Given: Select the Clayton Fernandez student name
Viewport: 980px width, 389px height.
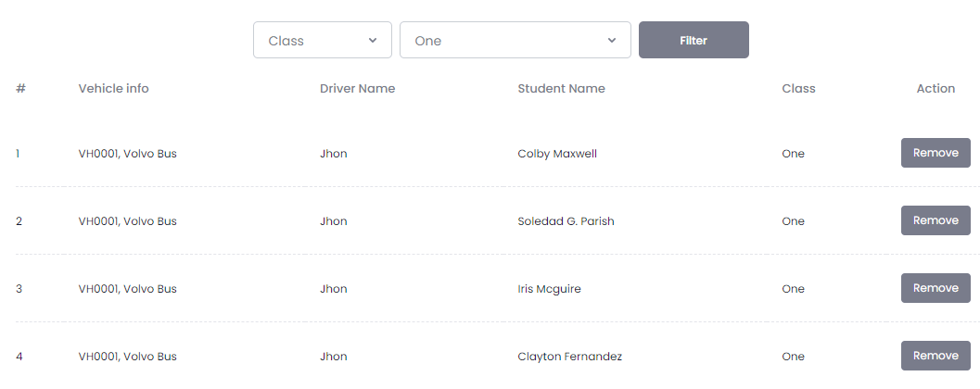Looking at the screenshot, I should click(x=569, y=357).
